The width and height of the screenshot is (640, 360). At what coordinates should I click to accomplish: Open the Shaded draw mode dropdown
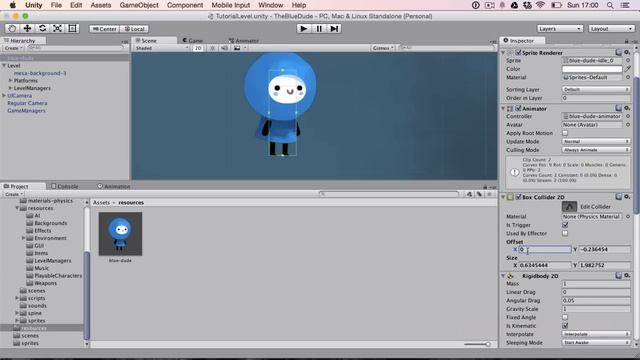pyautogui.click(x=162, y=48)
